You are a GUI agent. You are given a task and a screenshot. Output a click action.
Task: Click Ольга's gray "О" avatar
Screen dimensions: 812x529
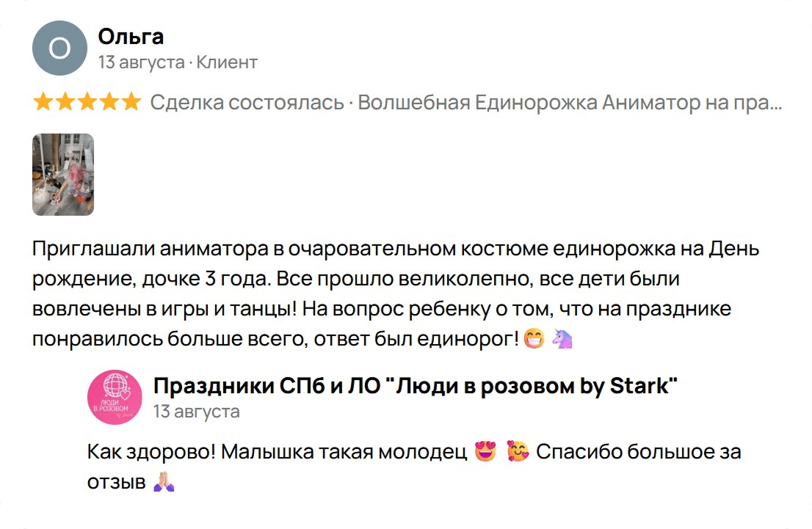60,48
